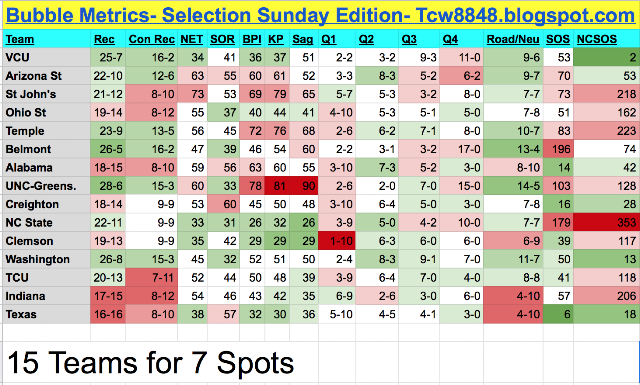
Task: Click the Road/Neu column header
Action: (x=513, y=39)
